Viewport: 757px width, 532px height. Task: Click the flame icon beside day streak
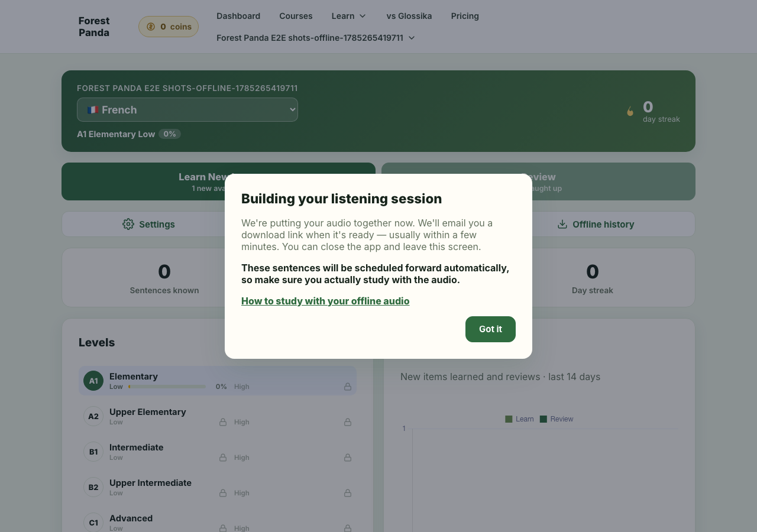(x=630, y=111)
